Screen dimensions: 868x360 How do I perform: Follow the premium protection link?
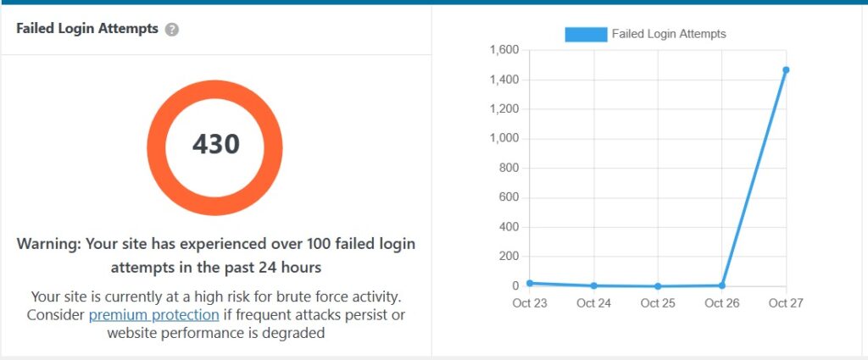(x=154, y=315)
